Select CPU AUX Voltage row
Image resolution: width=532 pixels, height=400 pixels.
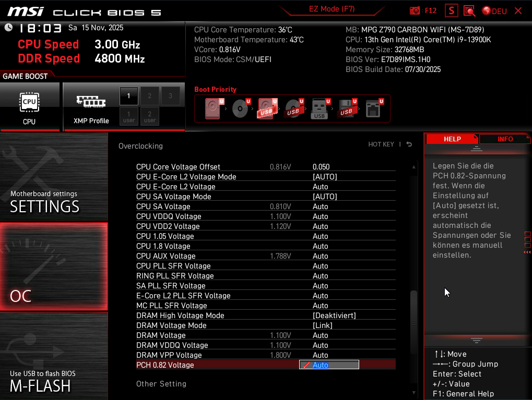(x=266, y=256)
